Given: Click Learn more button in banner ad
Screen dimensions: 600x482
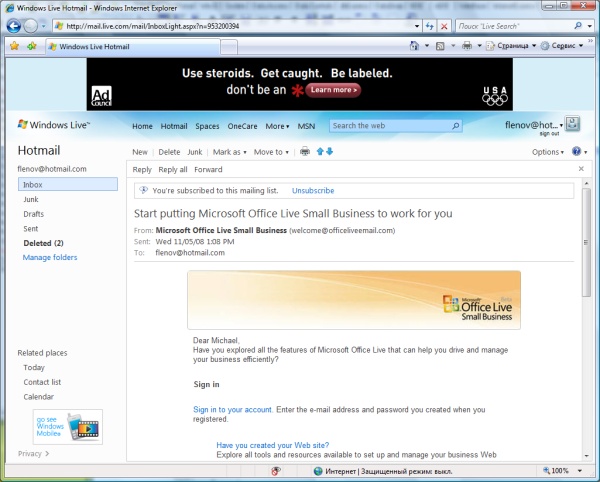Looking at the screenshot, I should pos(333,90).
